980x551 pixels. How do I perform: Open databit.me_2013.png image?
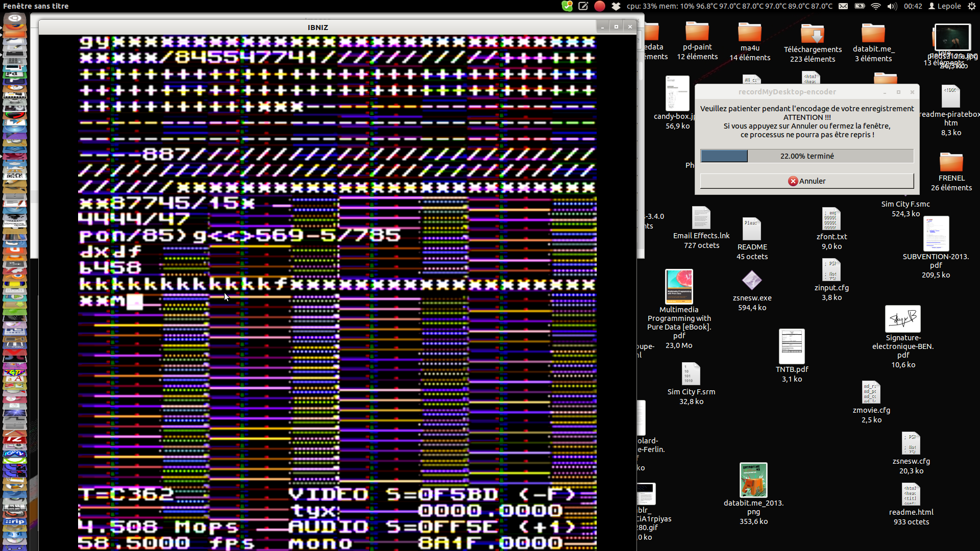753,480
